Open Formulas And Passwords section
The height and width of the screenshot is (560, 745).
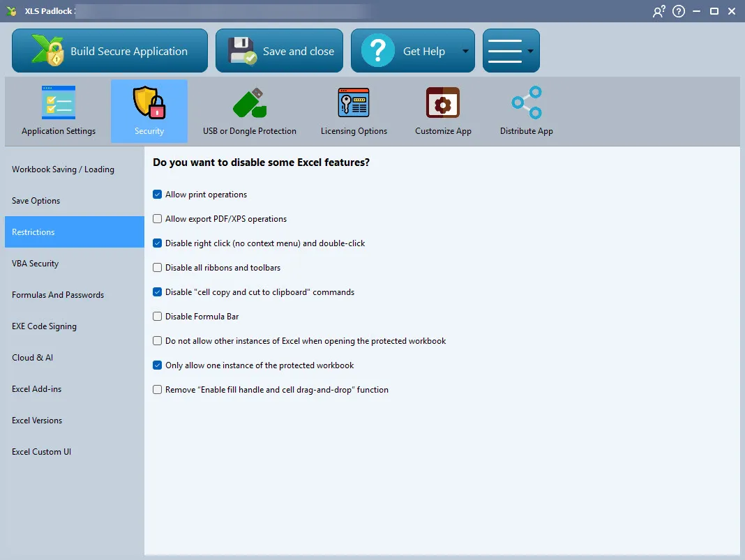coord(75,294)
